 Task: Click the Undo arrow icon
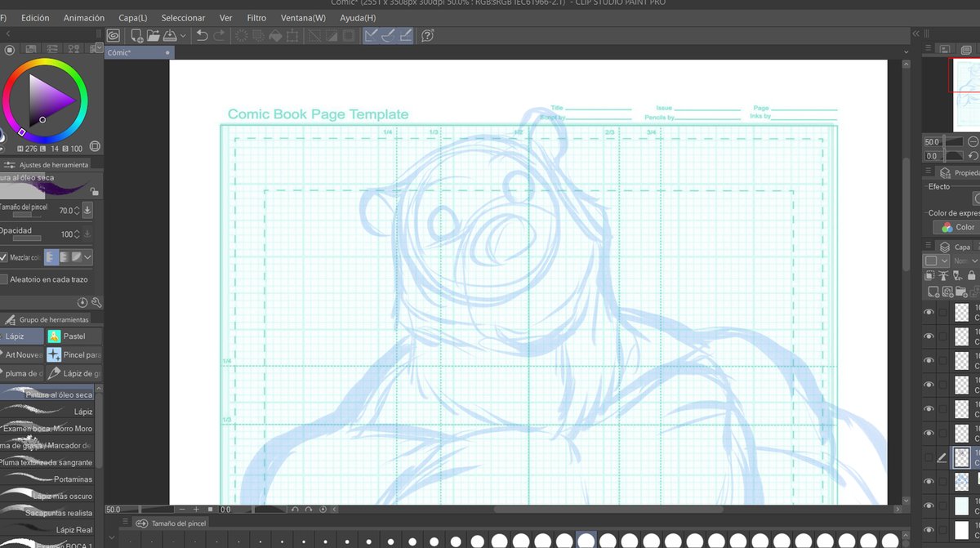[x=202, y=35]
